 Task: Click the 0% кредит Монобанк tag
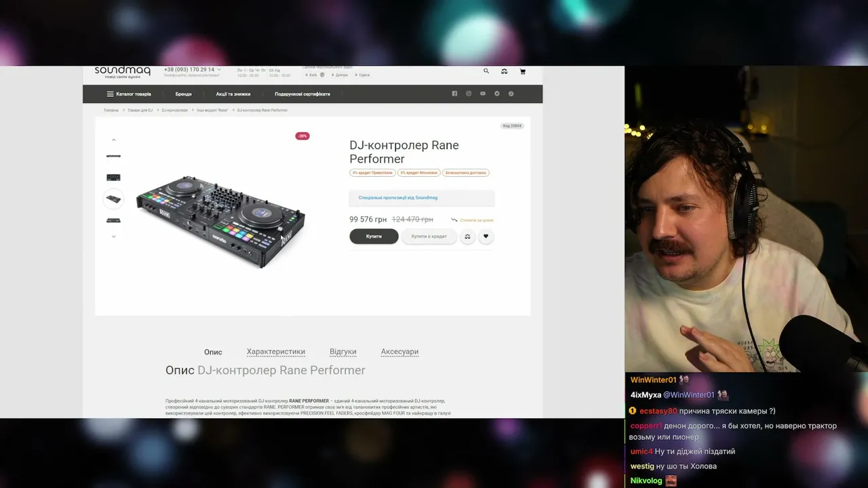(418, 173)
